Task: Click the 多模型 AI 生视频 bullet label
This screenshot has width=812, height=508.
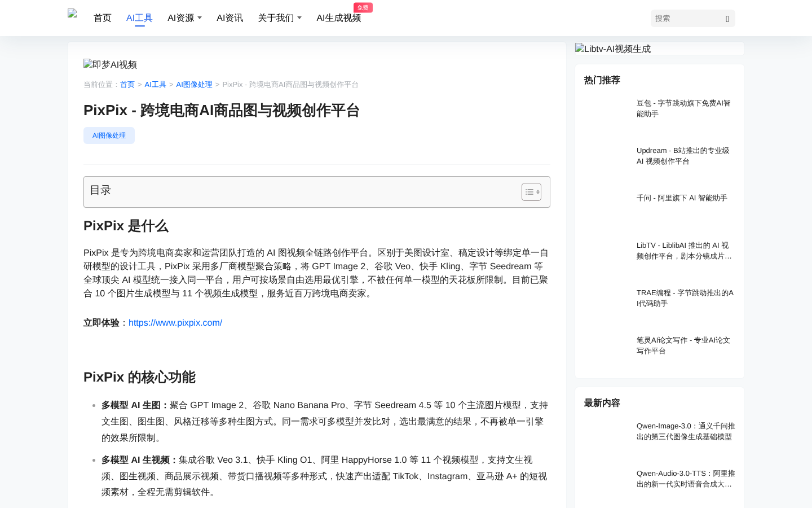Action: 140,460
